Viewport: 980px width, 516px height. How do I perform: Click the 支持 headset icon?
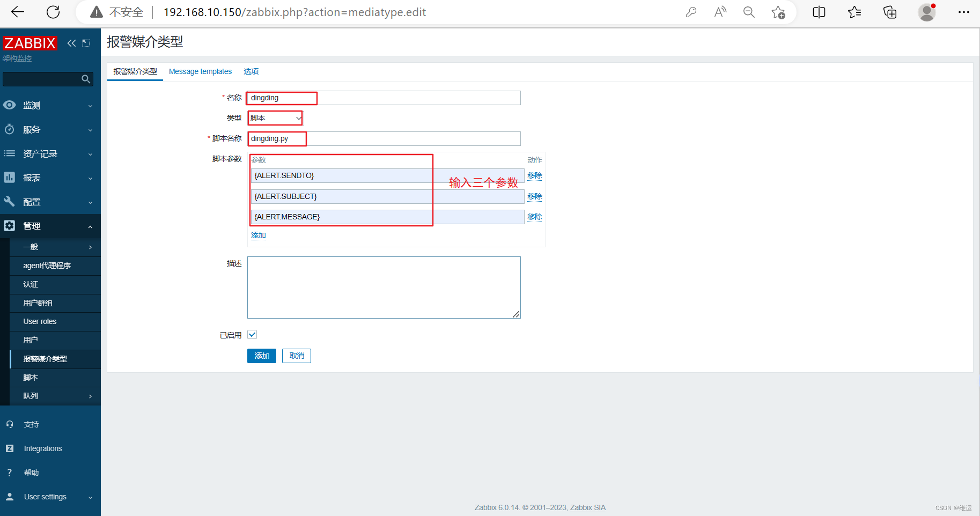point(10,424)
